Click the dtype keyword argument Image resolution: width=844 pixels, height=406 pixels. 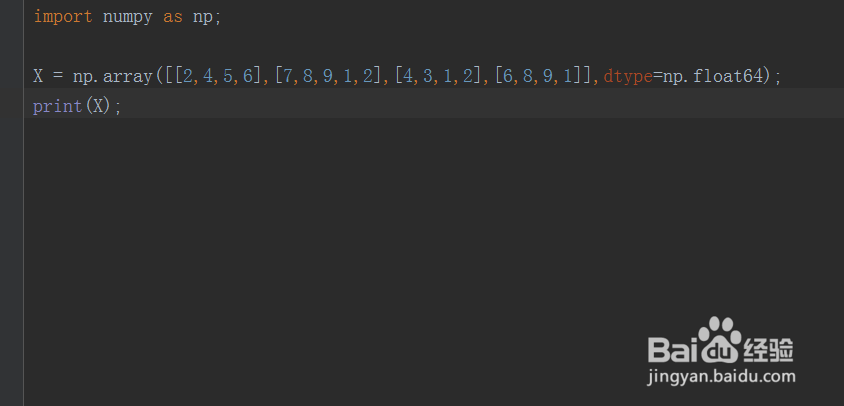tap(628, 77)
